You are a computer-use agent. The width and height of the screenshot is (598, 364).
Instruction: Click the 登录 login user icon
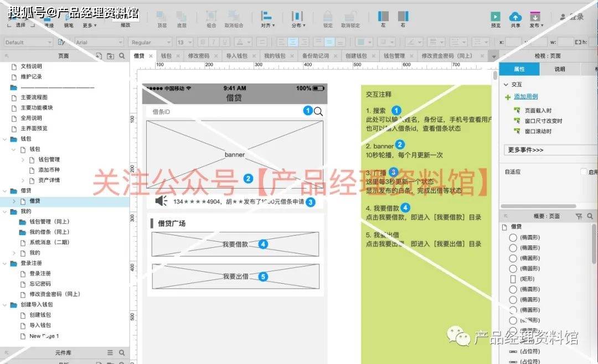(x=563, y=17)
